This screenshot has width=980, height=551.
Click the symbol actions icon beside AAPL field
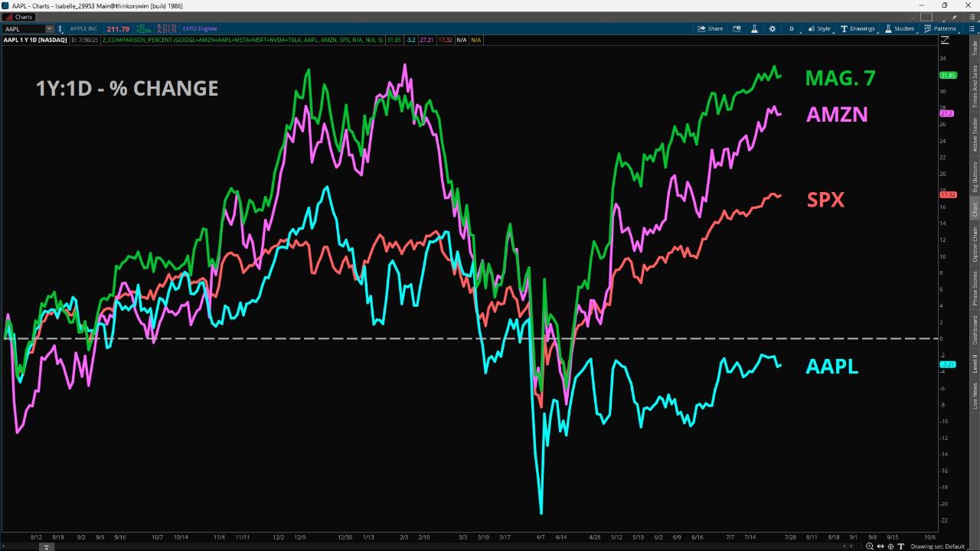point(60,29)
